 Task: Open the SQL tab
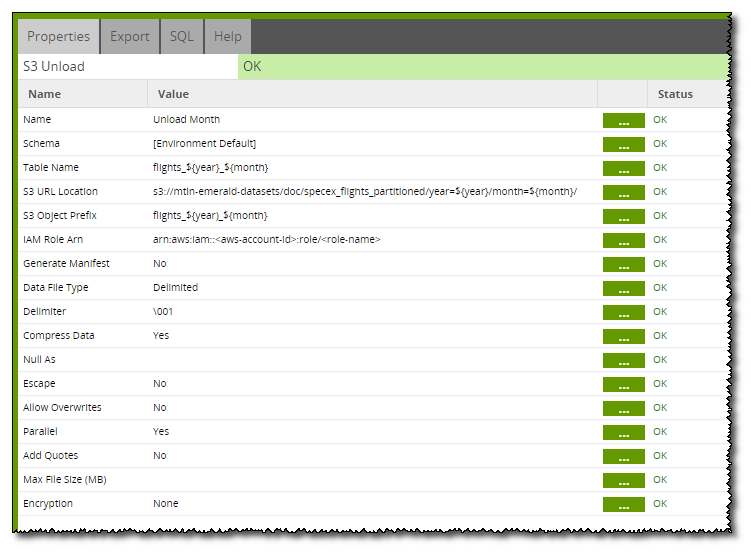click(x=182, y=36)
